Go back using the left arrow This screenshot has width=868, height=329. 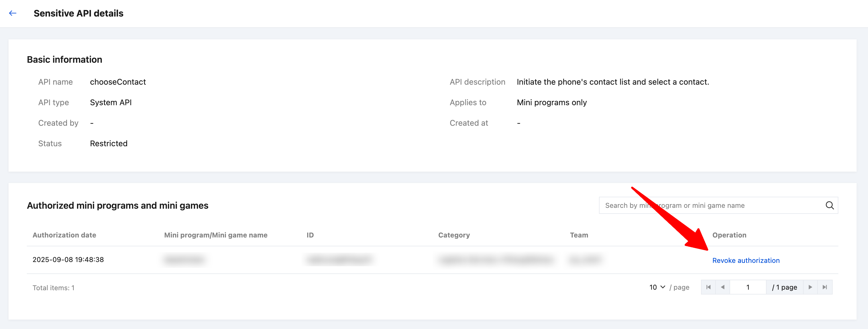click(13, 13)
